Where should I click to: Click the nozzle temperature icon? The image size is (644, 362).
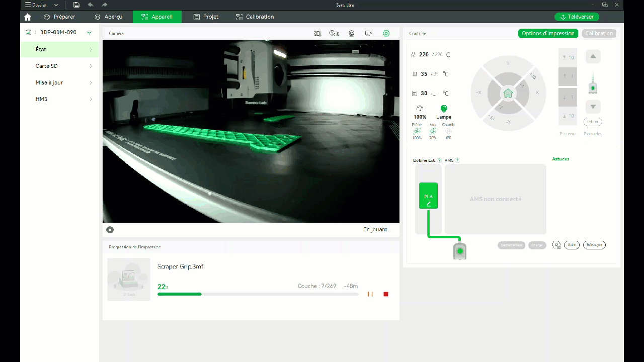pyautogui.click(x=414, y=54)
